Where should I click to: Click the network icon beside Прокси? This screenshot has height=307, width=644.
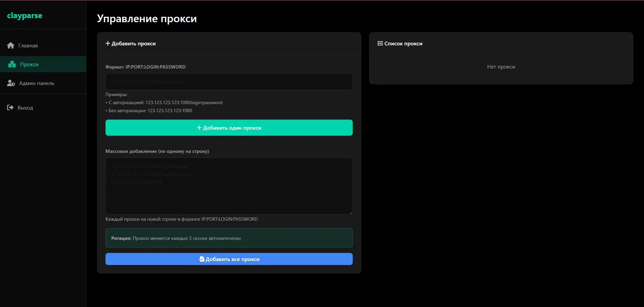click(12, 64)
